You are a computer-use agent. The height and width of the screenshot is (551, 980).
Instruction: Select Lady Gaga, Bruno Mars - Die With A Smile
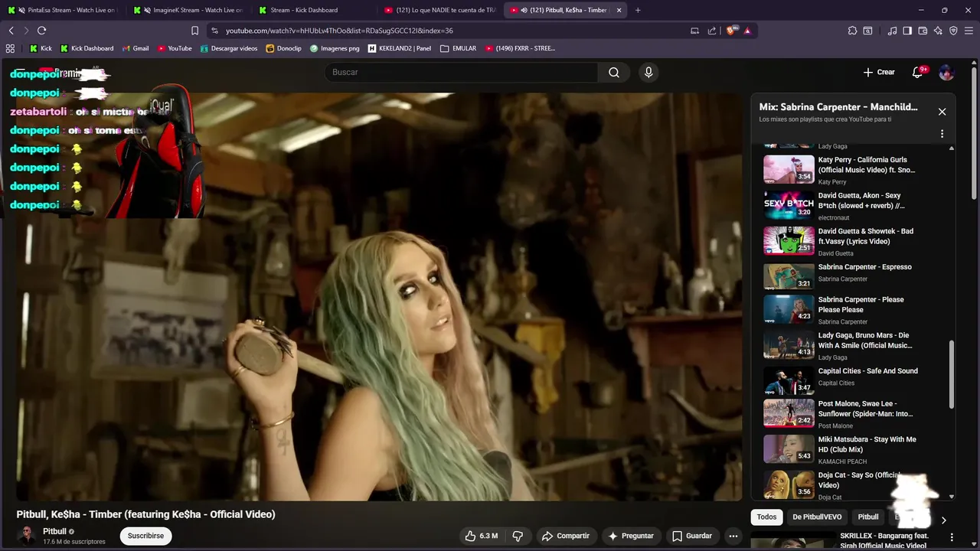[x=850, y=345]
